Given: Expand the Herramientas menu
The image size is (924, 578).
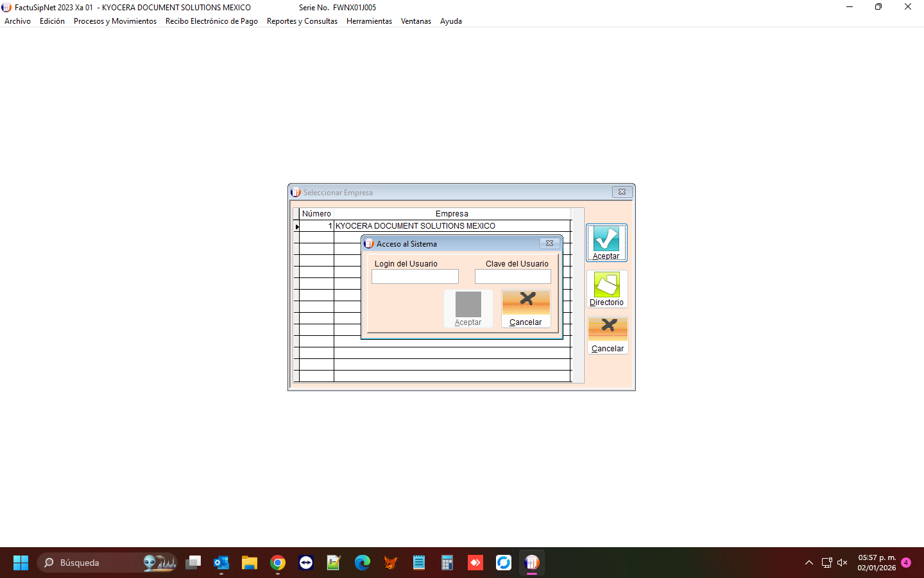Looking at the screenshot, I should [369, 21].
